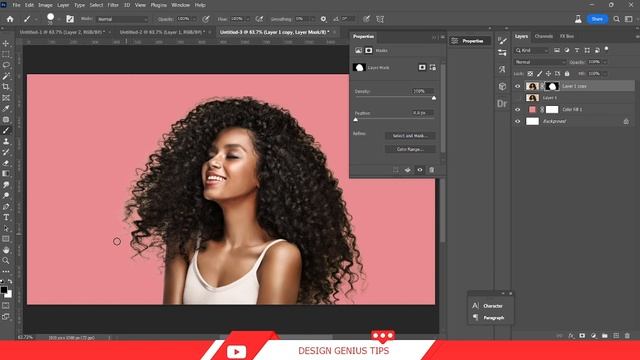640x360 pixels.
Task: Toggle pressure for opacity icon
Action: tap(206, 19)
